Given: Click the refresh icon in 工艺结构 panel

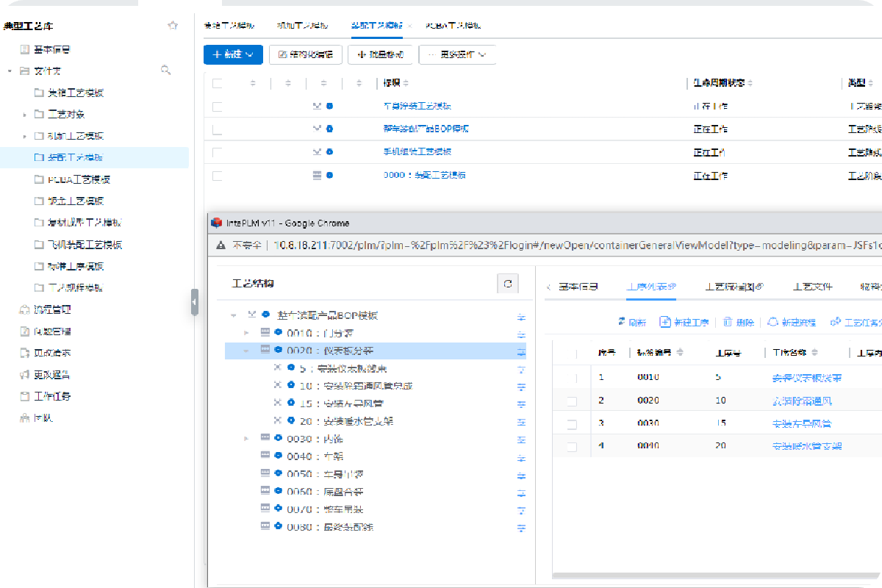Looking at the screenshot, I should click(x=508, y=284).
